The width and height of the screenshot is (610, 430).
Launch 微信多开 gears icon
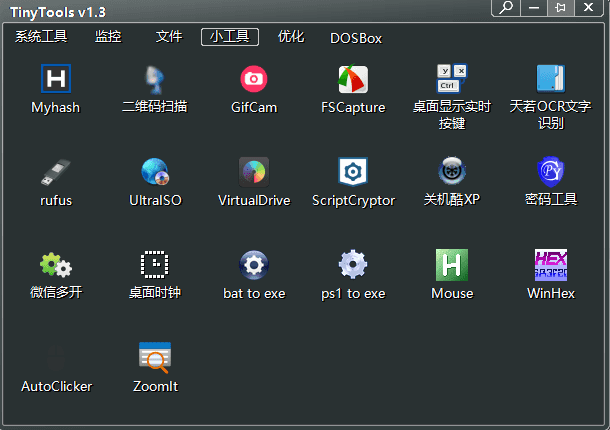(x=56, y=265)
